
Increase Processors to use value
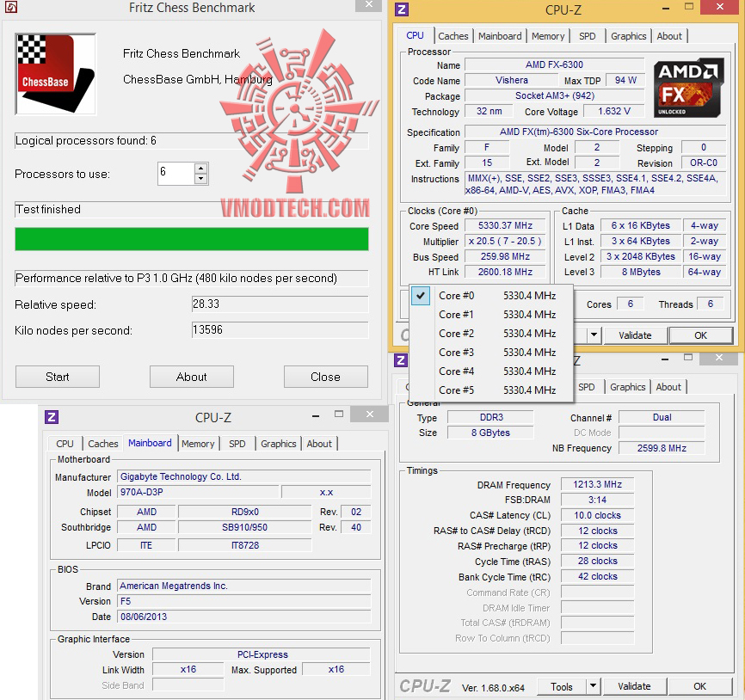(x=201, y=169)
